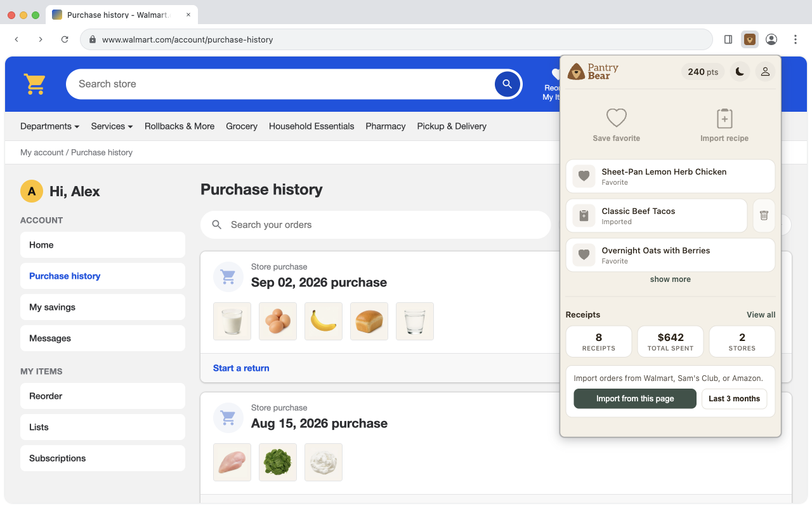Open Reorder under My Items
Viewport: 812px width, 508px height.
pyautogui.click(x=103, y=396)
